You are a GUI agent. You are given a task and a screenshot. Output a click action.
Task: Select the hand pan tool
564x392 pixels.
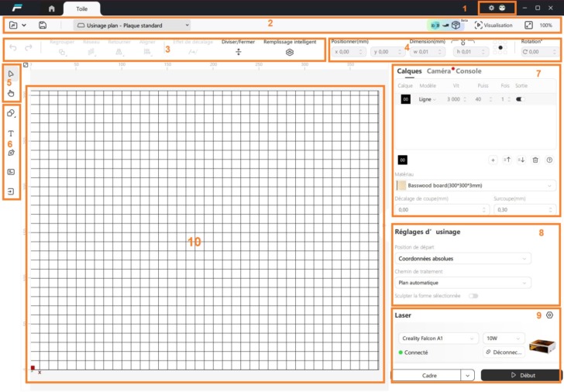11,93
